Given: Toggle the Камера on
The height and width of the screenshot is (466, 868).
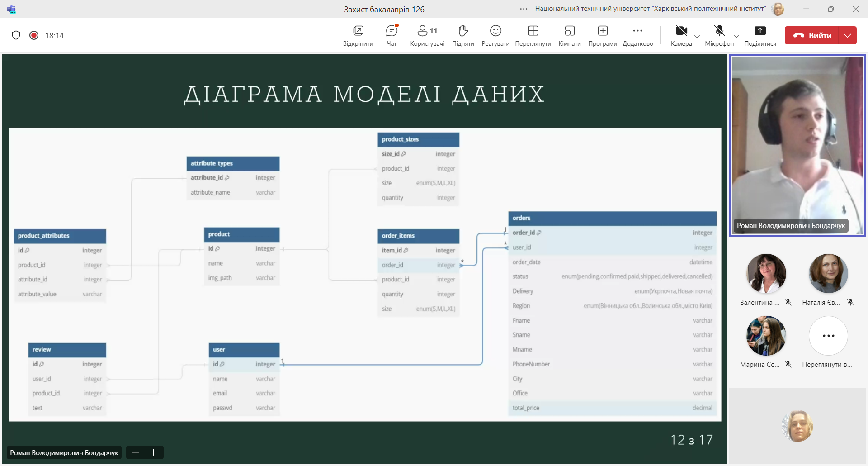Looking at the screenshot, I should pyautogui.click(x=681, y=35).
